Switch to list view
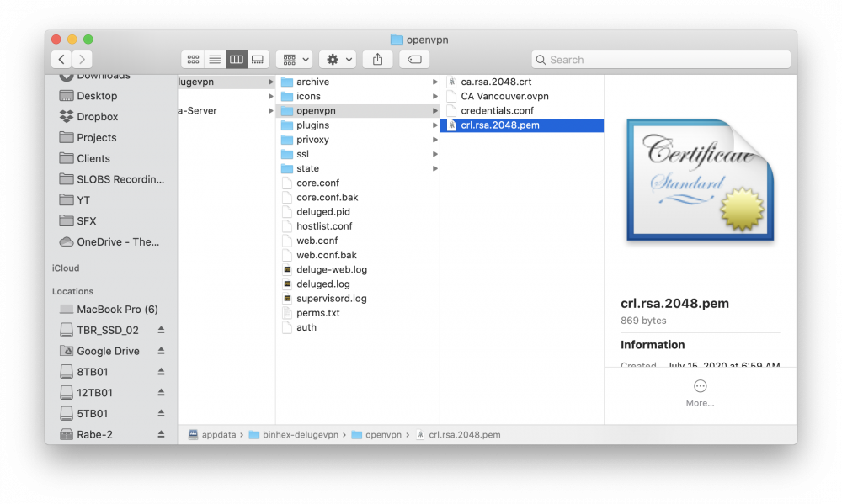The image size is (842, 504). coord(215,59)
